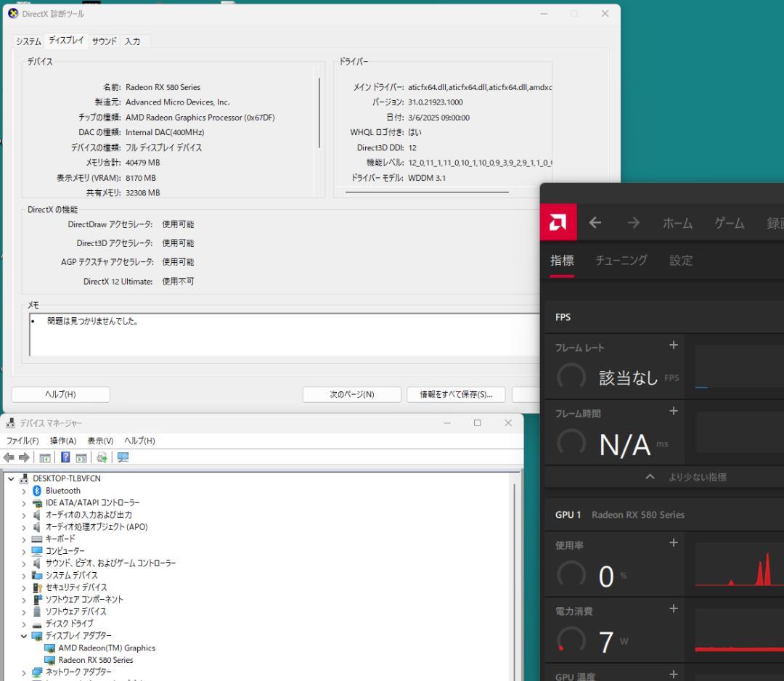This screenshot has height=681, width=784.
Task: Open the チューニング tab in AMD Software
Action: 621,261
